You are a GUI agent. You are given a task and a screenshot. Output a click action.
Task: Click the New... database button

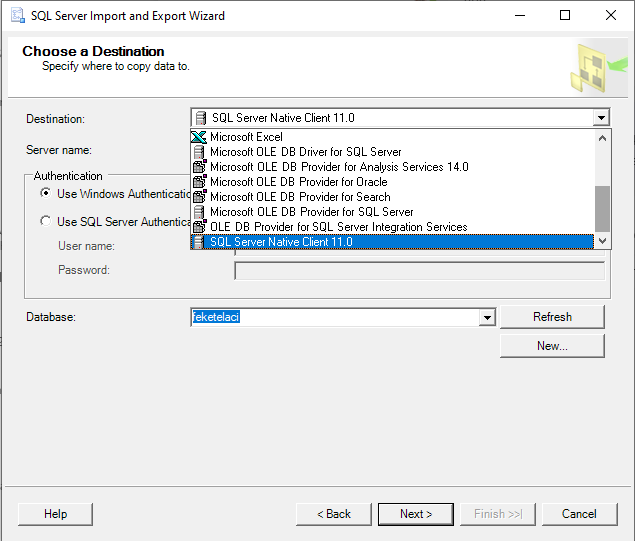552,346
